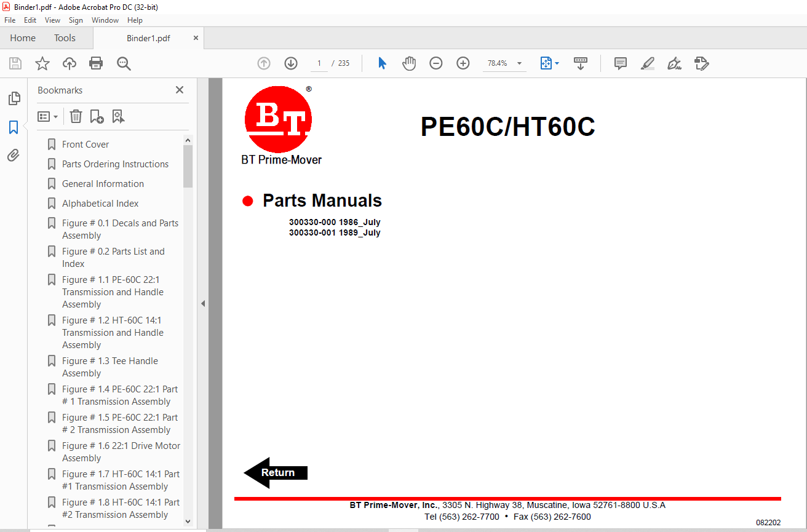Viewport: 807px width, 532px height.
Task: Open Figure # 1.4 Part # 1 Transmission bookmark
Action: coord(120,395)
